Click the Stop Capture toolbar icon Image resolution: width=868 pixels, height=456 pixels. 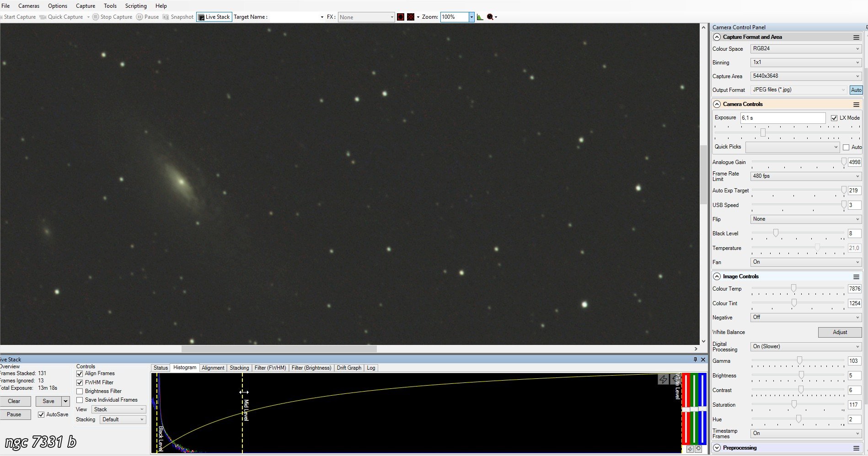pos(95,17)
